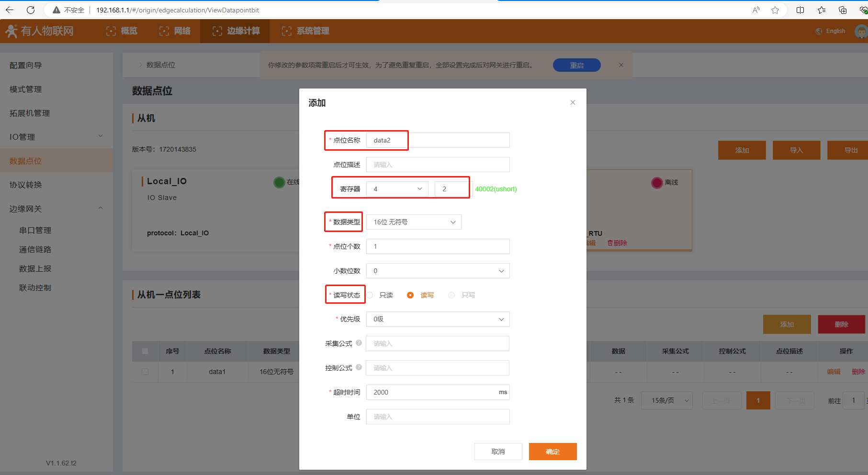Open the 数据类型 dropdown
Image resolution: width=868 pixels, height=475 pixels.
point(414,222)
